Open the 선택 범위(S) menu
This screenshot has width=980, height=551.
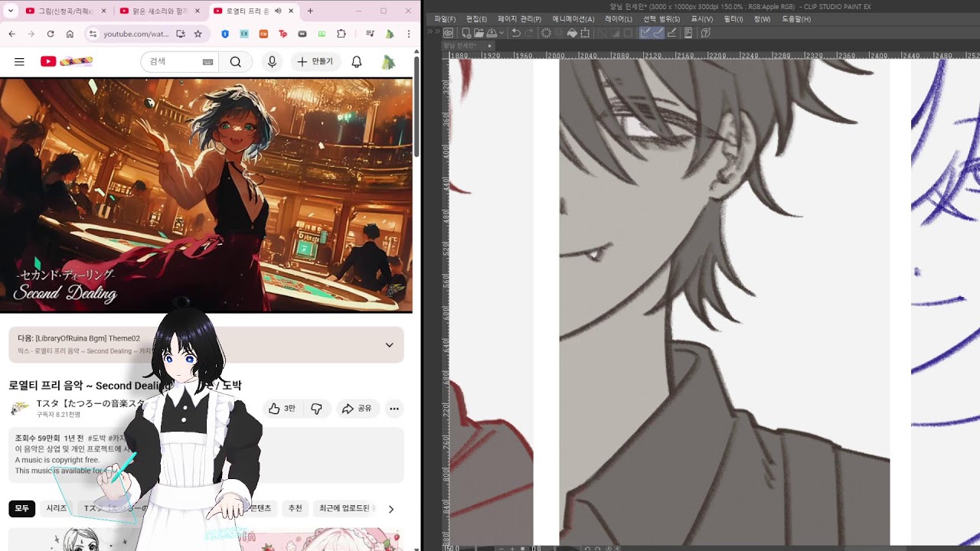[x=661, y=19]
